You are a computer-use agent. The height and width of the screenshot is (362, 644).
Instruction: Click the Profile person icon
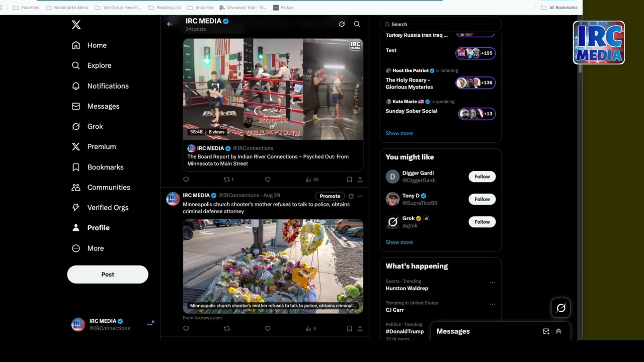click(x=76, y=228)
